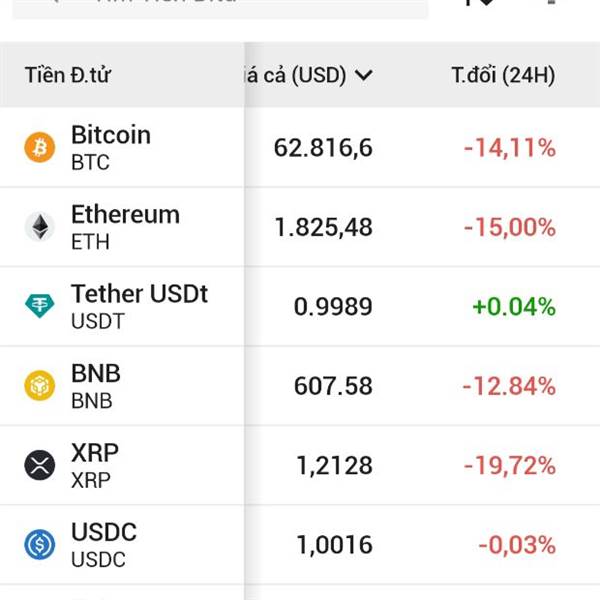The width and height of the screenshot is (600, 600).
Task: Click Bitcoin's -14,11% change value
Action: tap(509, 148)
